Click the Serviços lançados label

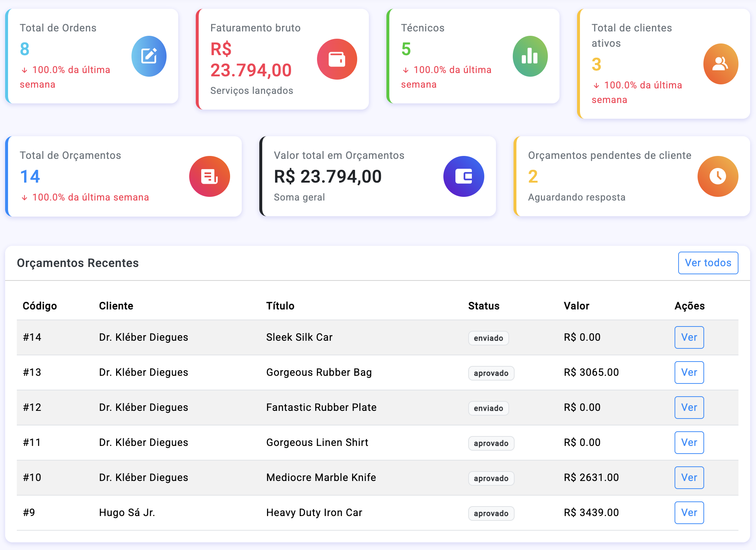click(x=252, y=91)
